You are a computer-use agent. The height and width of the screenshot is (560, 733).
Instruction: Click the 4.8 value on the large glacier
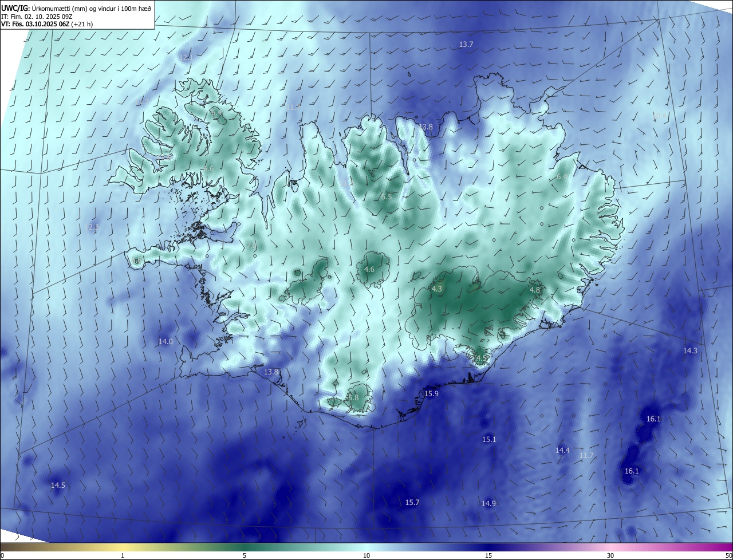pyautogui.click(x=534, y=290)
